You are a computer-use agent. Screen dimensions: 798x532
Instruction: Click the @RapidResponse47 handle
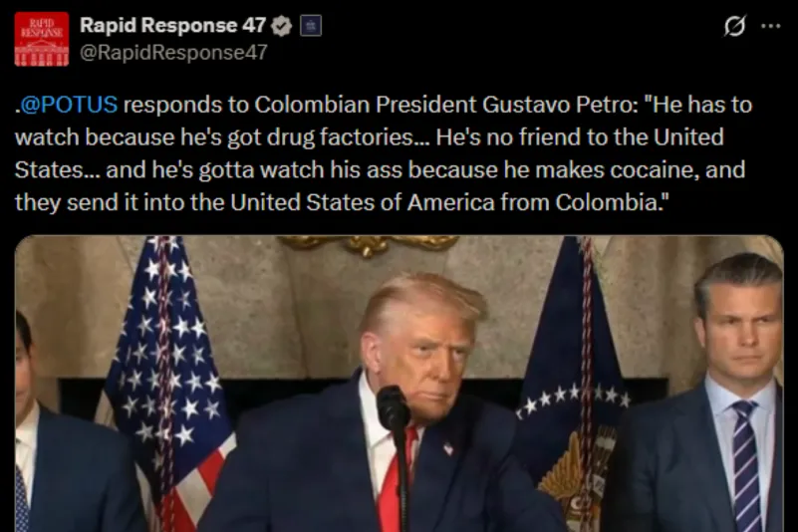(x=173, y=53)
